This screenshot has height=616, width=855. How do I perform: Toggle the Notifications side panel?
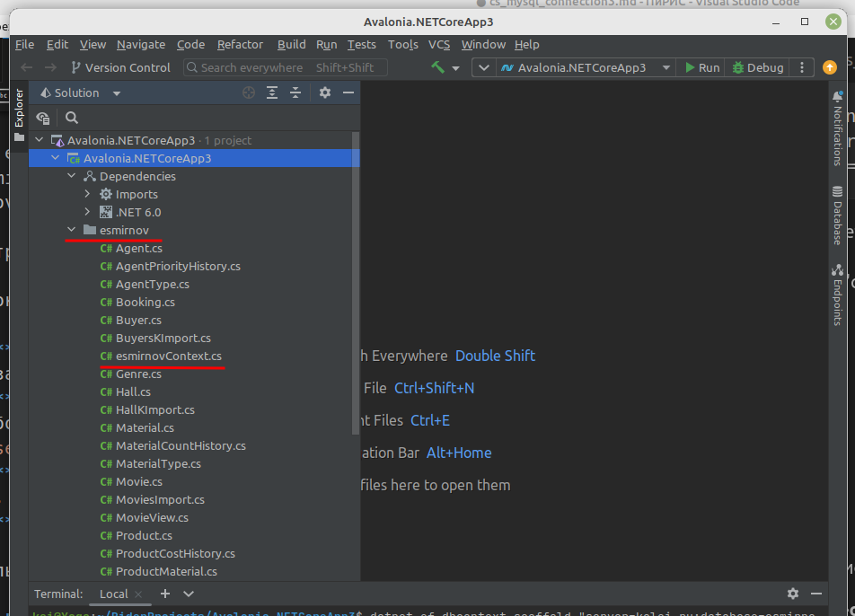pyautogui.click(x=837, y=128)
